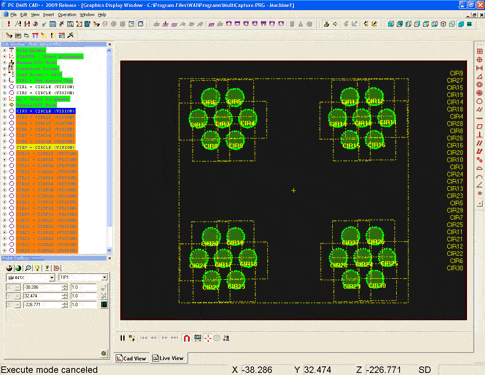Click the spinner arrows on the 32.474 field

(x=65, y=296)
